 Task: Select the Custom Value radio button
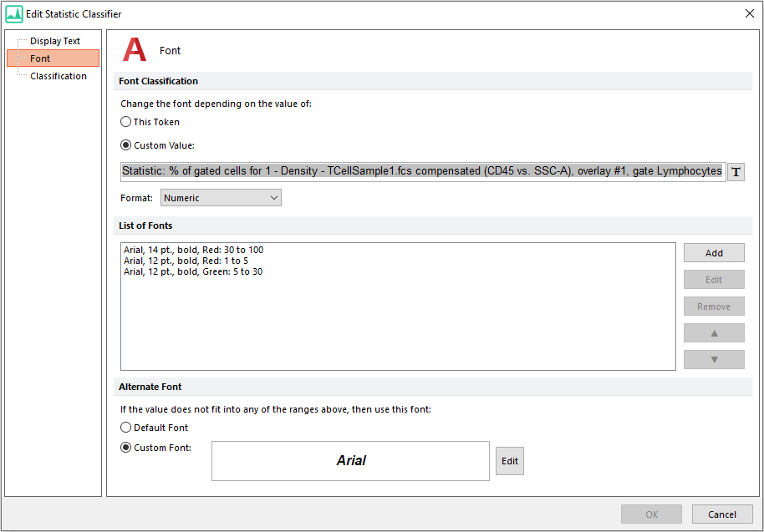125,145
